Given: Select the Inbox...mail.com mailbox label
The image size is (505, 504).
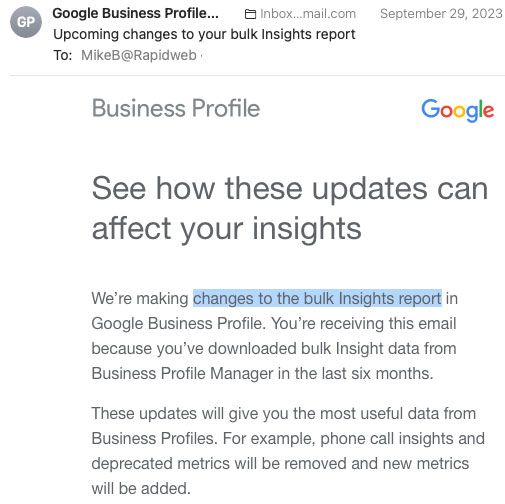Looking at the screenshot, I should point(308,14).
